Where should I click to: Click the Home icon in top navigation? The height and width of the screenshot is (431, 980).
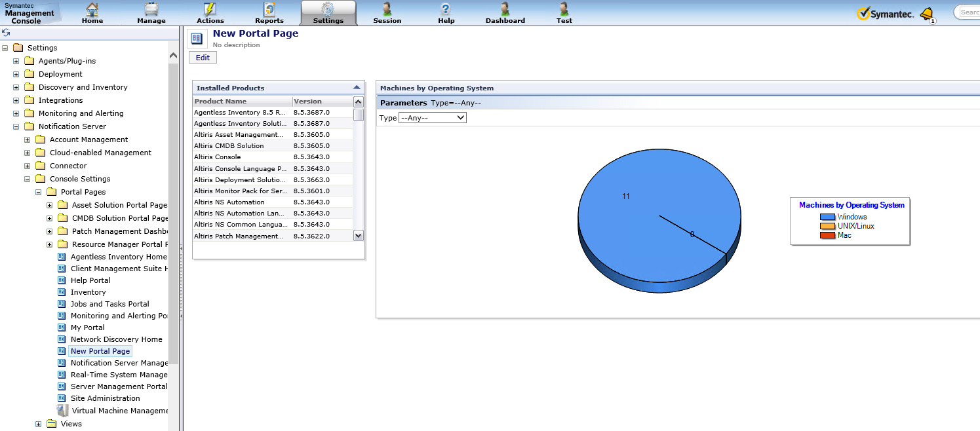(x=92, y=9)
